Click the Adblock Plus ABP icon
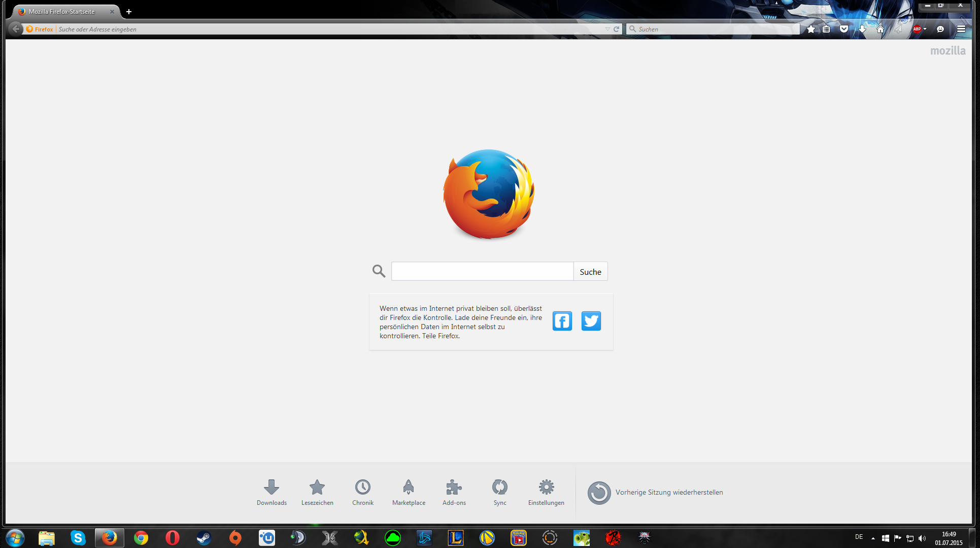Image resolution: width=980 pixels, height=548 pixels. (917, 29)
